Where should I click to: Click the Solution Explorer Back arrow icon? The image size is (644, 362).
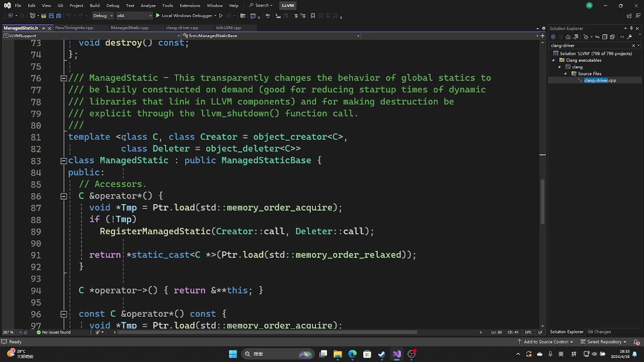pos(553,37)
